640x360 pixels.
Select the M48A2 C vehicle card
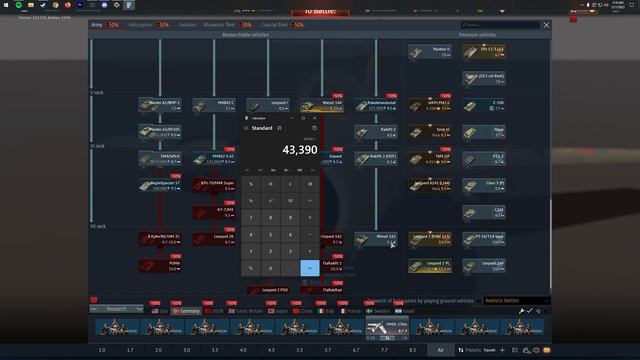tap(214, 105)
